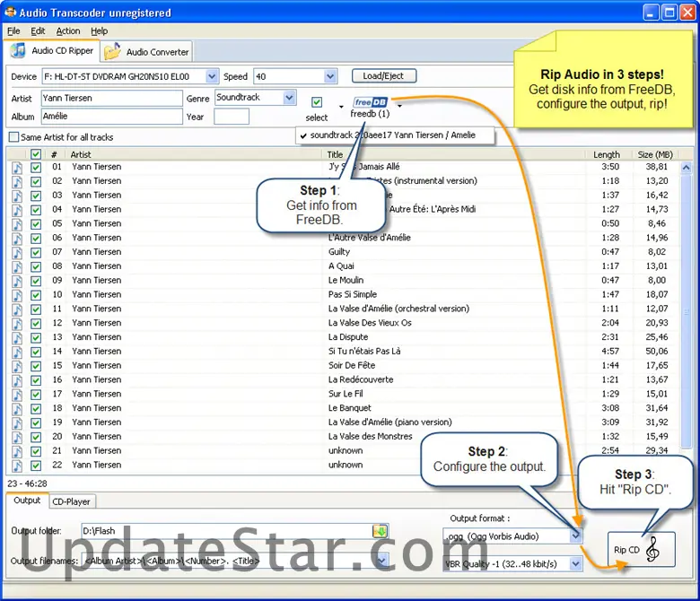Uncheck track 04 checkbox
This screenshot has height=601, width=700.
coord(36,210)
